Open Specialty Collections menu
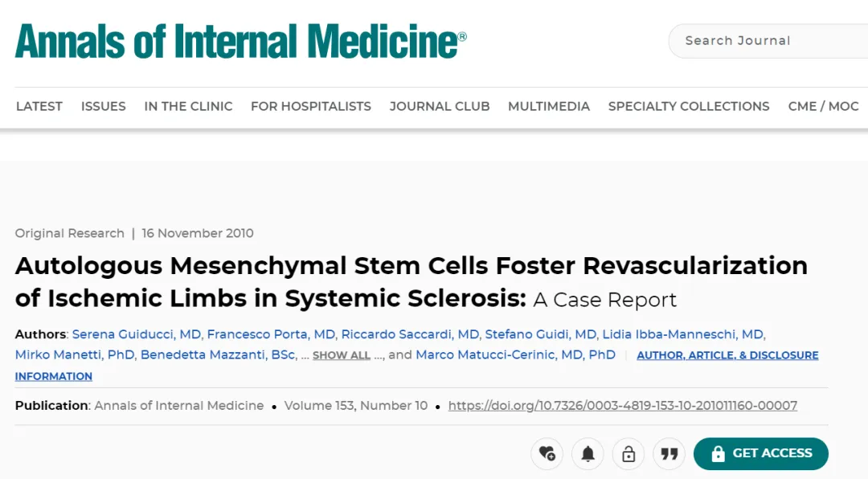This screenshot has height=479, width=868. 689,106
